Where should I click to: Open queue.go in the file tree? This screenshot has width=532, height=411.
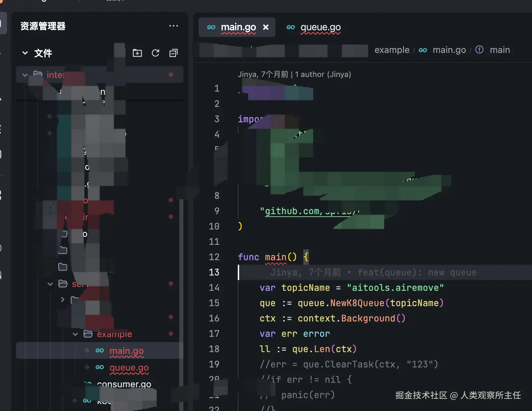coord(129,368)
